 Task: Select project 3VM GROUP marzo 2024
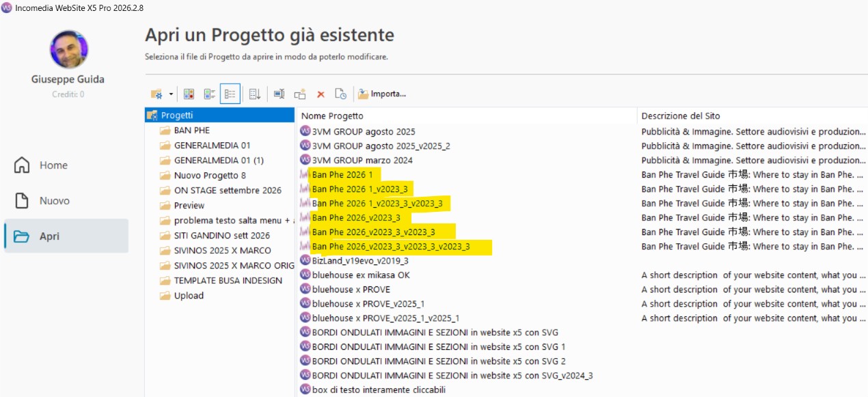pos(362,160)
